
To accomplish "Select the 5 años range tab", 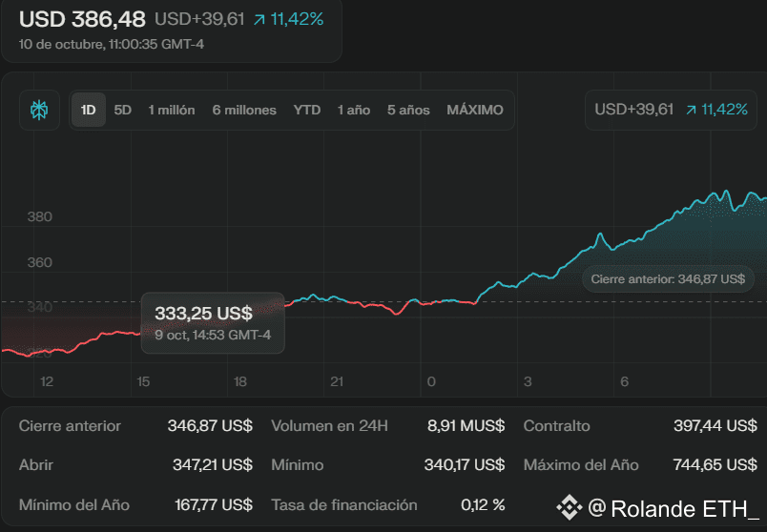I will point(408,110).
